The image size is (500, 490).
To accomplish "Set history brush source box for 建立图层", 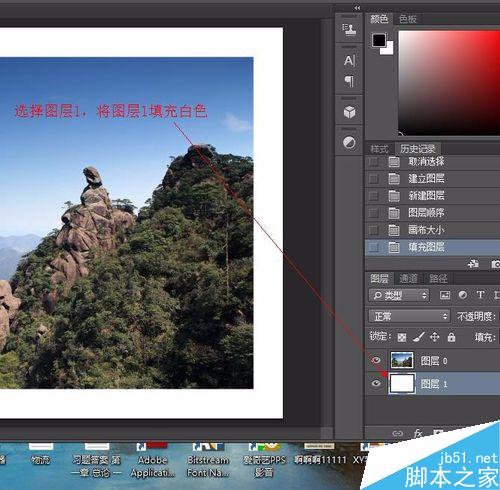I will (373, 179).
